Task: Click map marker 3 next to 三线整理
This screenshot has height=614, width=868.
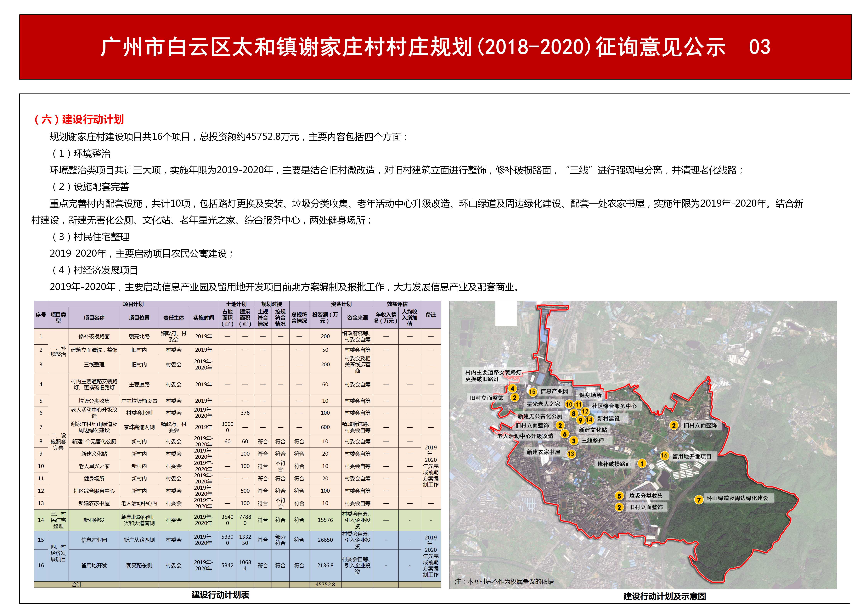Action: (574, 441)
